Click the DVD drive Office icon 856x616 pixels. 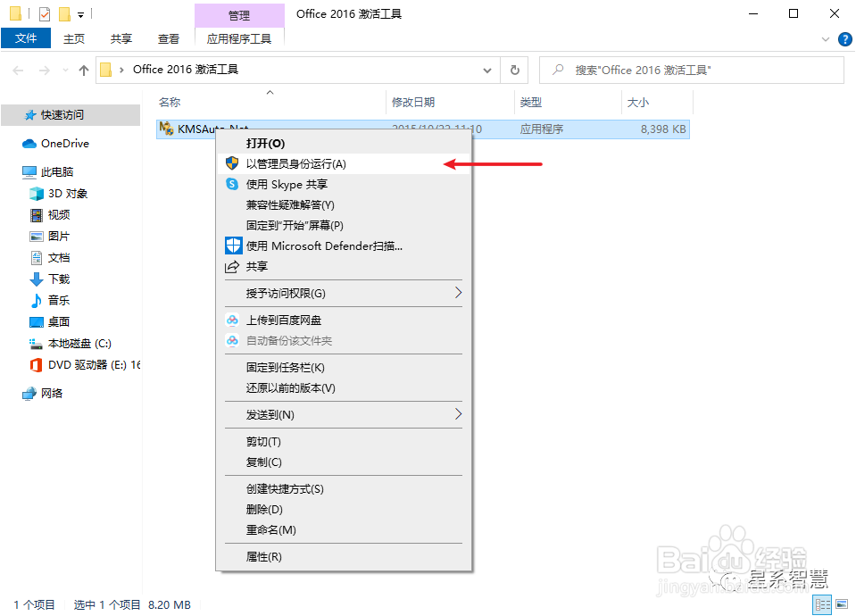tap(36, 365)
